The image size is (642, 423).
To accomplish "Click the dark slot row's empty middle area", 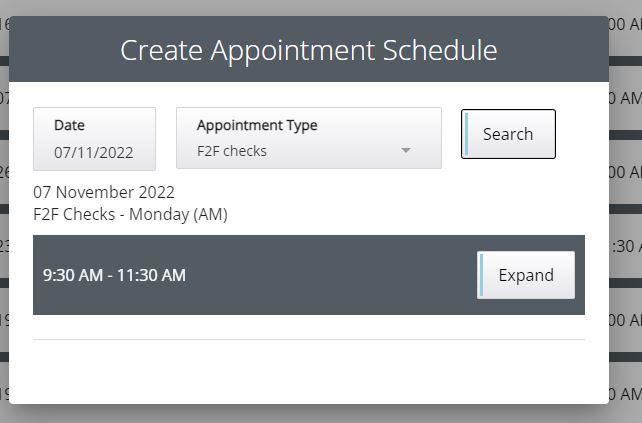I will click(x=330, y=275).
